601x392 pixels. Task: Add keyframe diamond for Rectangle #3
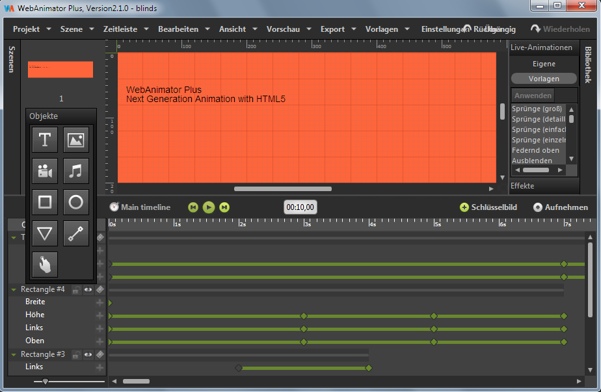100,354
